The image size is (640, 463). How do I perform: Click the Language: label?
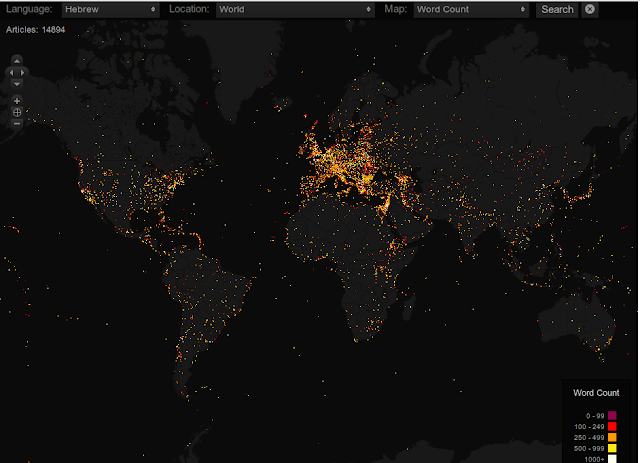click(x=29, y=9)
